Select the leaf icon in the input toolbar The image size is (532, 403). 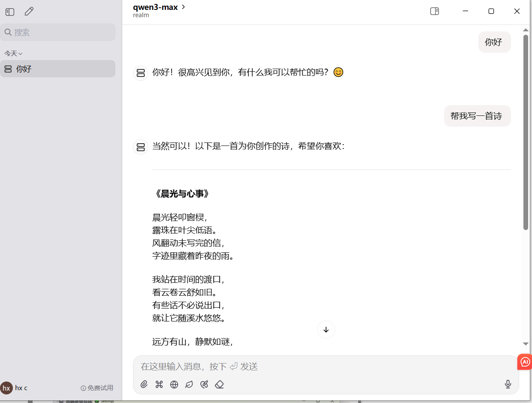(x=189, y=384)
